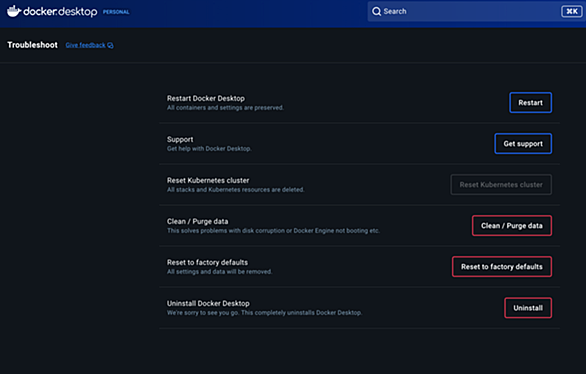Image resolution: width=586 pixels, height=374 pixels.
Task: Select the Troubleshoot page heading
Action: tap(33, 45)
